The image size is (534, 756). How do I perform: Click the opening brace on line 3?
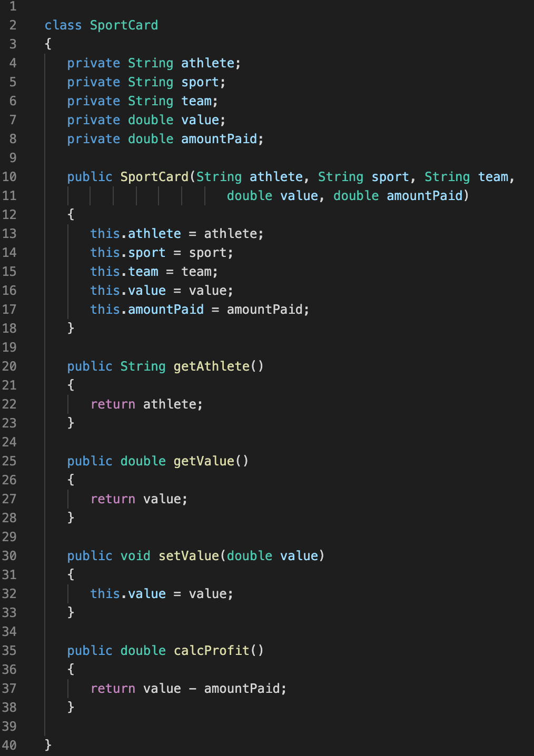pyautogui.click(x=48, y=44)
